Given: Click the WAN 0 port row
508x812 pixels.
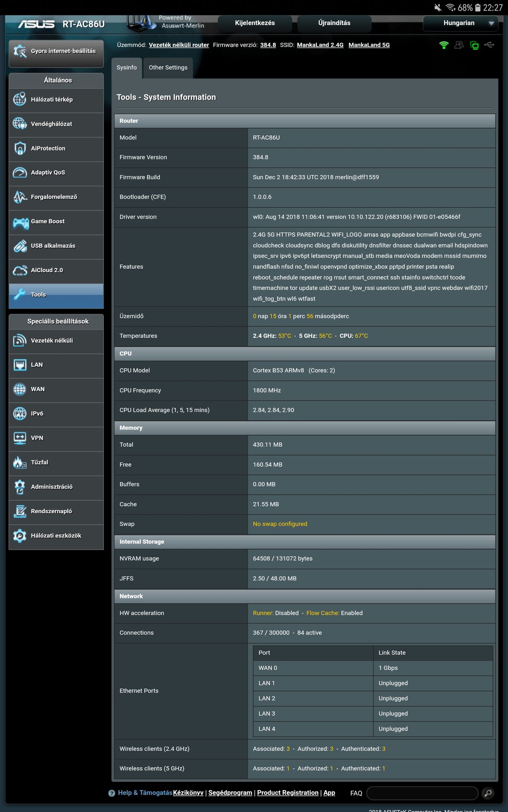Looking at the screenshot, I should point(373,668).
